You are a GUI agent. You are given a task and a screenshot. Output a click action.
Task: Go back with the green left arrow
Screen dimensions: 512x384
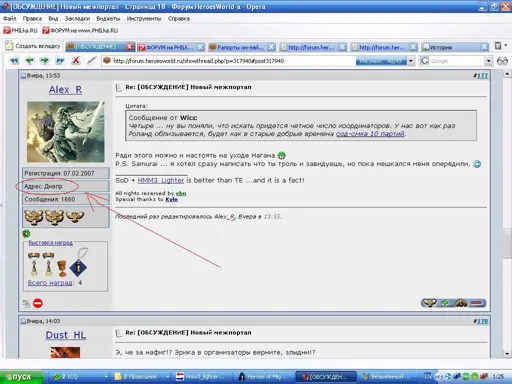(30, 61)
